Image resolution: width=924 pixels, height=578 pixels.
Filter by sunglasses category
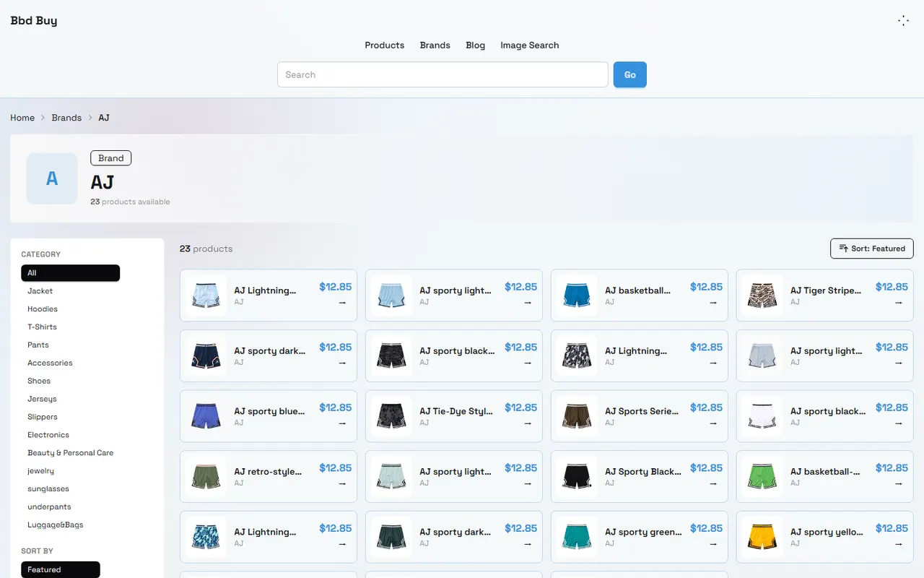click(48, 489)
